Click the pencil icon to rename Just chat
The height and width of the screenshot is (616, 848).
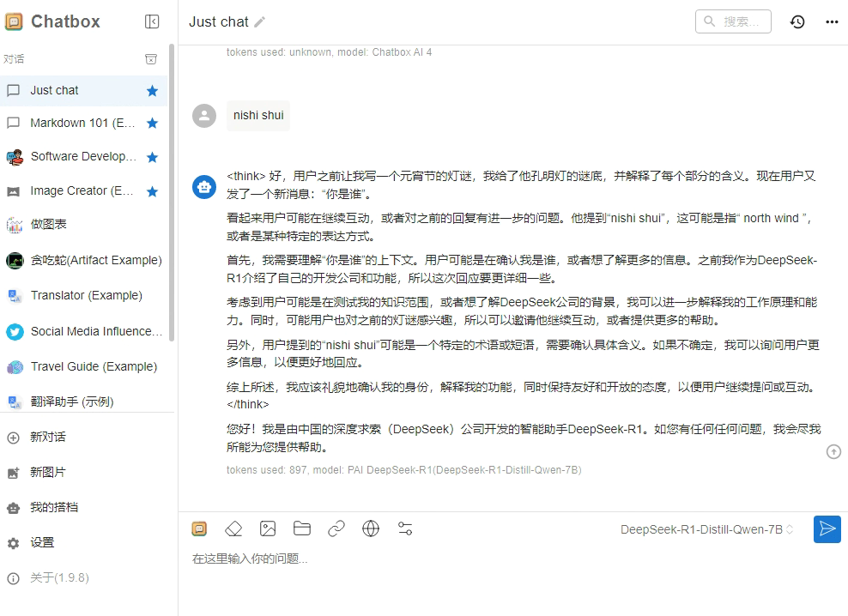click(260, 22)
